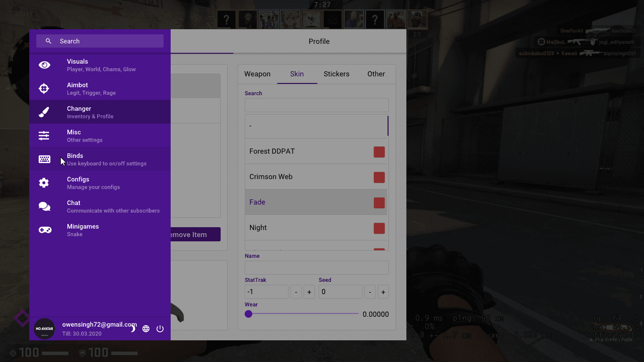Screen dimensions: 644x362
Task: Select the dash empty skin row
Action: [x=316, y=126]
